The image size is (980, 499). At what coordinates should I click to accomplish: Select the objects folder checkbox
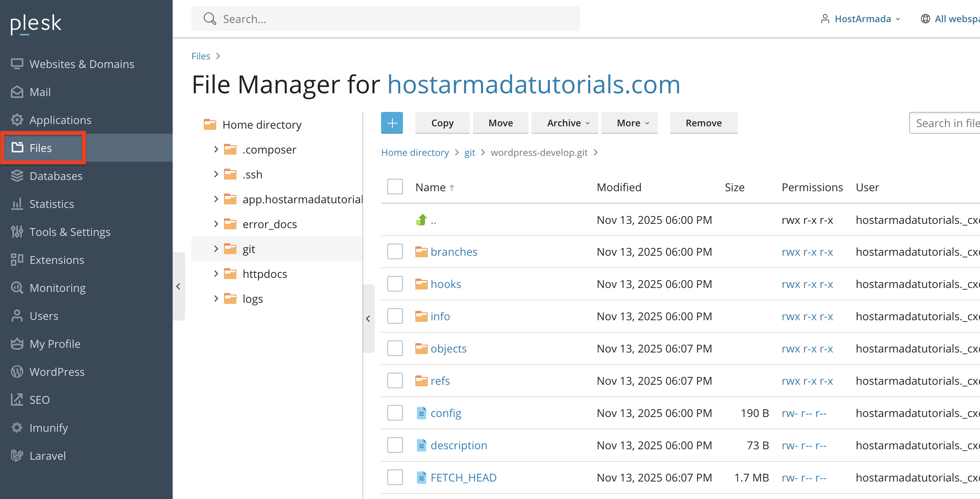click(395, 348)
